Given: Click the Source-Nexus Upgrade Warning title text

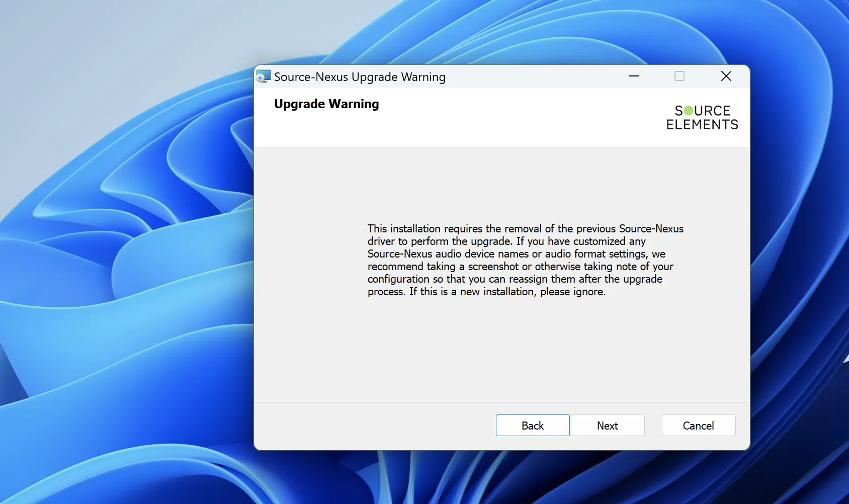Looking at the screenshot, I should coord(360,77).
